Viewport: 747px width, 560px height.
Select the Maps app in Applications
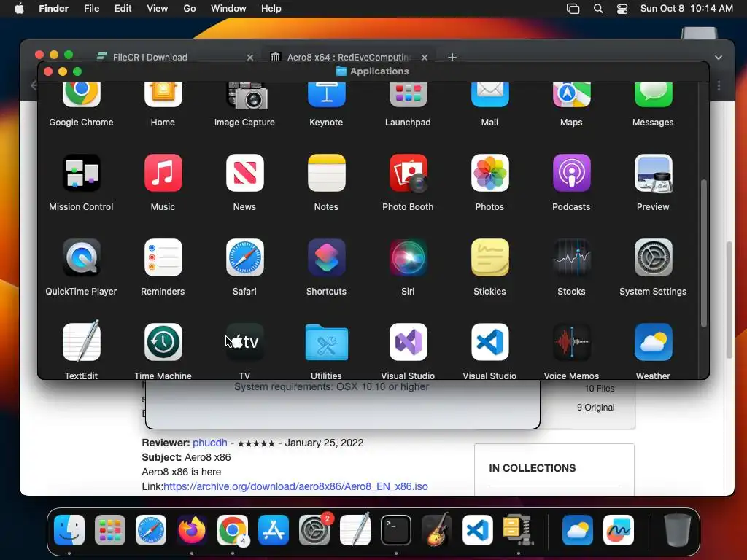[572, 95]
